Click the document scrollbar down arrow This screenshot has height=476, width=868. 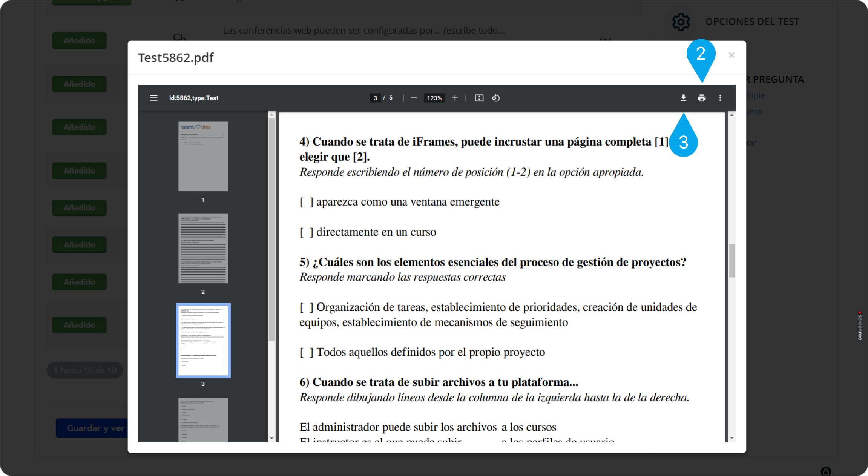click(732, 438)
